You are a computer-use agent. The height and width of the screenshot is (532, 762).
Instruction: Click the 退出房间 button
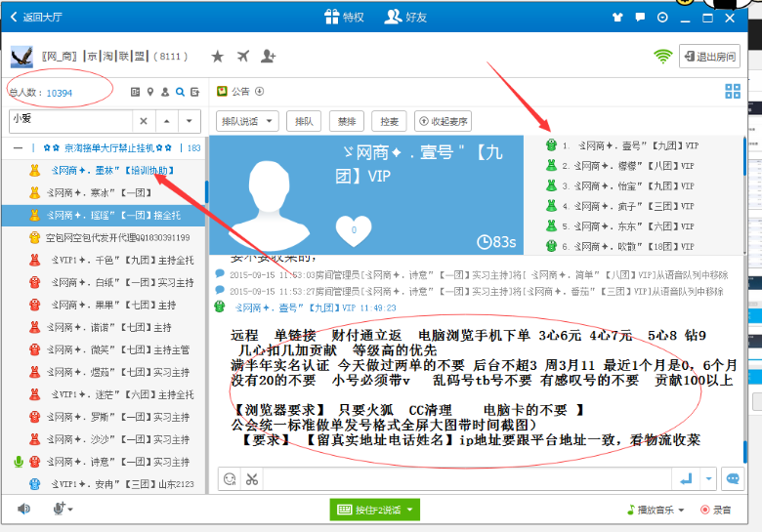(708, 57)
